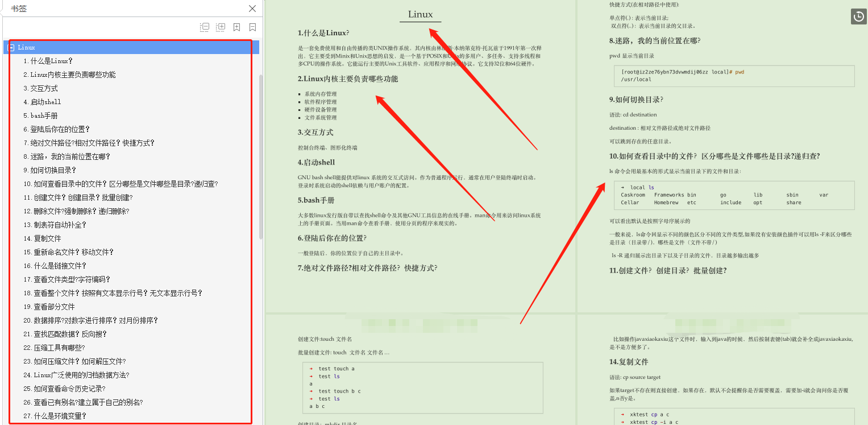Open bookmark 21.查找匹配数据?反向搜?
Image resolution: width=868 pixels, height=425 pixels.
[x=66, y=334]
